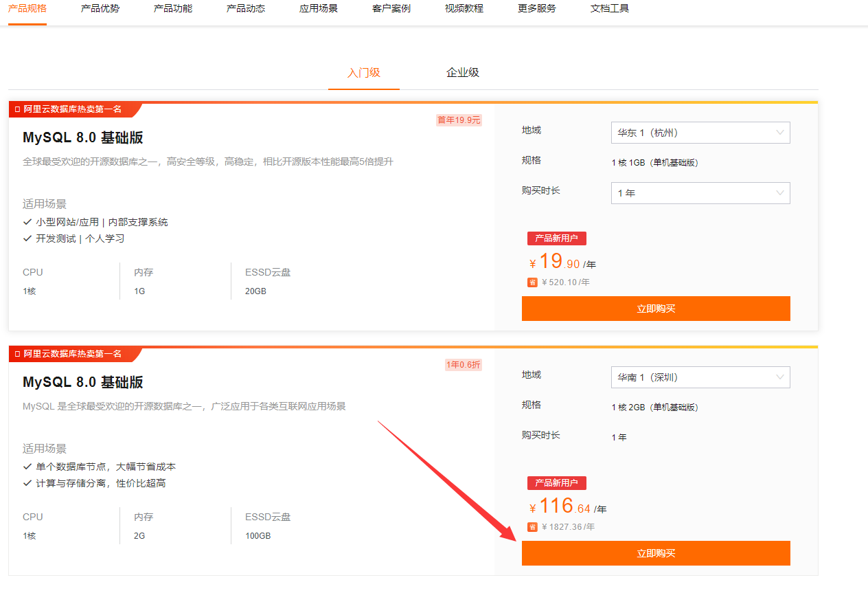Click the 更多服务 navigation item

click(536, 10)
